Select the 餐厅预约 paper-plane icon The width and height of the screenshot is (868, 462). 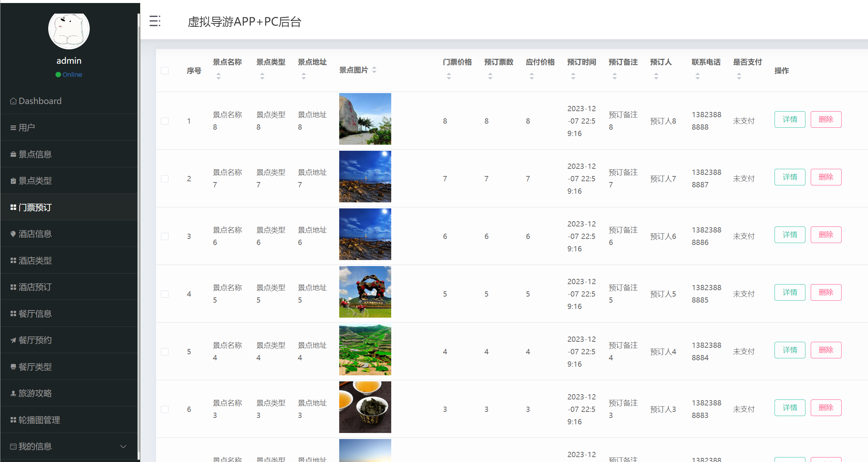[x=13, y=340]
